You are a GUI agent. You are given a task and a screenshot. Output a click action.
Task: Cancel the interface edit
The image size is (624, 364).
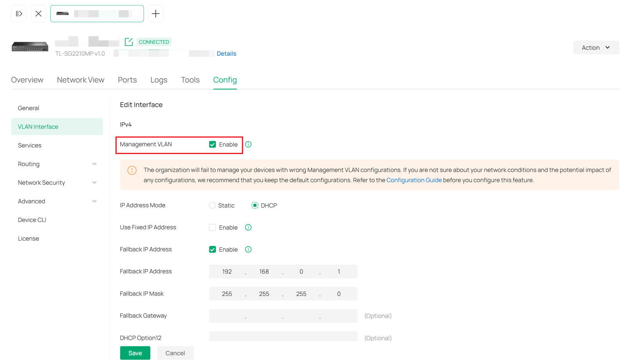point(175,353)
